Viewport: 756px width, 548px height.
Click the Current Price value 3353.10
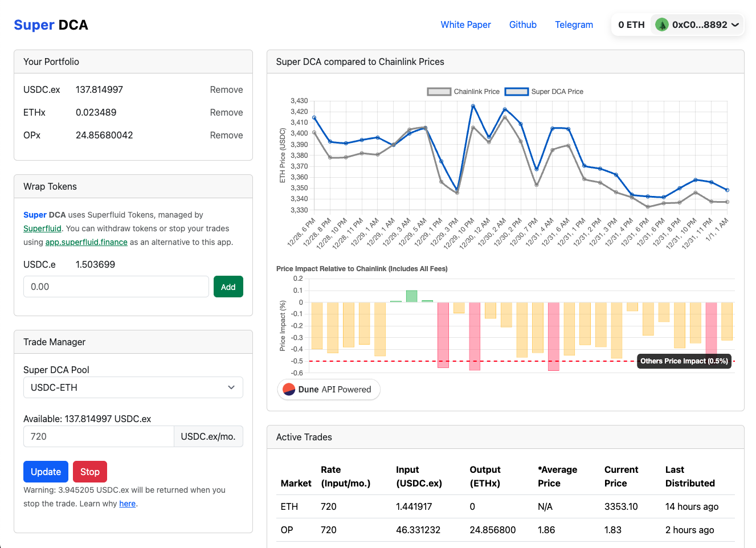click(621, 506)
